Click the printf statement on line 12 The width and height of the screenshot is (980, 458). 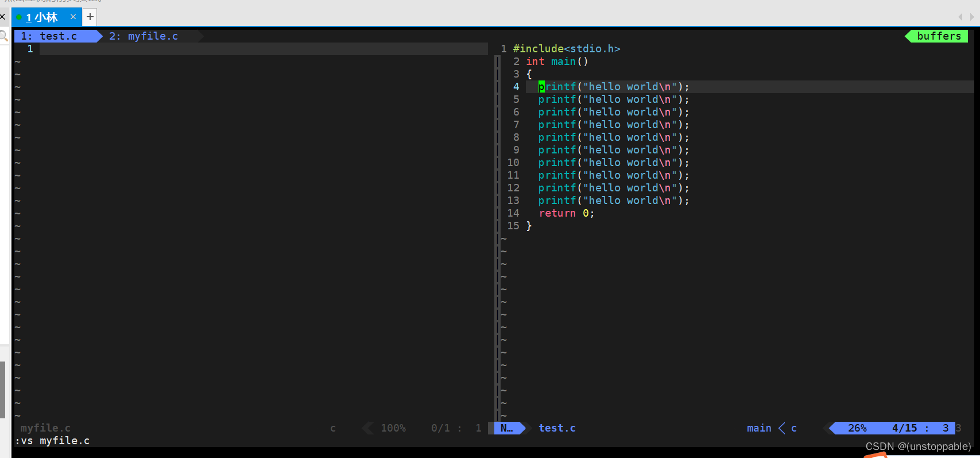614,188
